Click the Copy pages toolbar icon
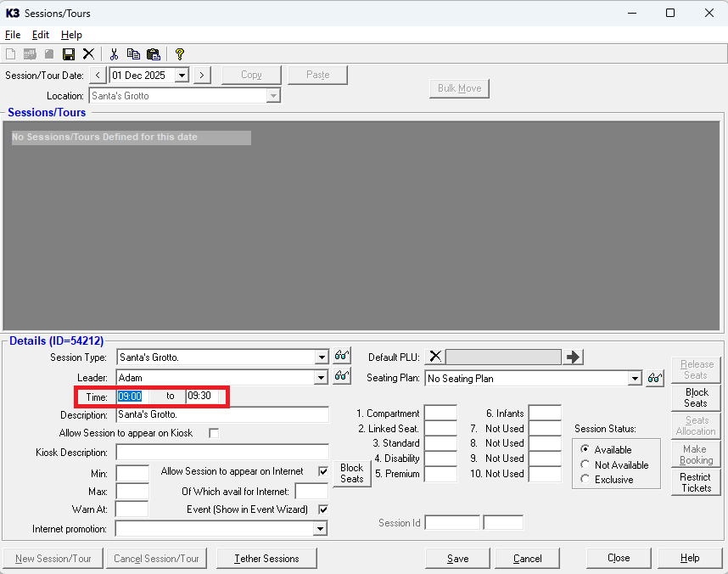The width and height of the screenshot is (728, 574). 134,54
